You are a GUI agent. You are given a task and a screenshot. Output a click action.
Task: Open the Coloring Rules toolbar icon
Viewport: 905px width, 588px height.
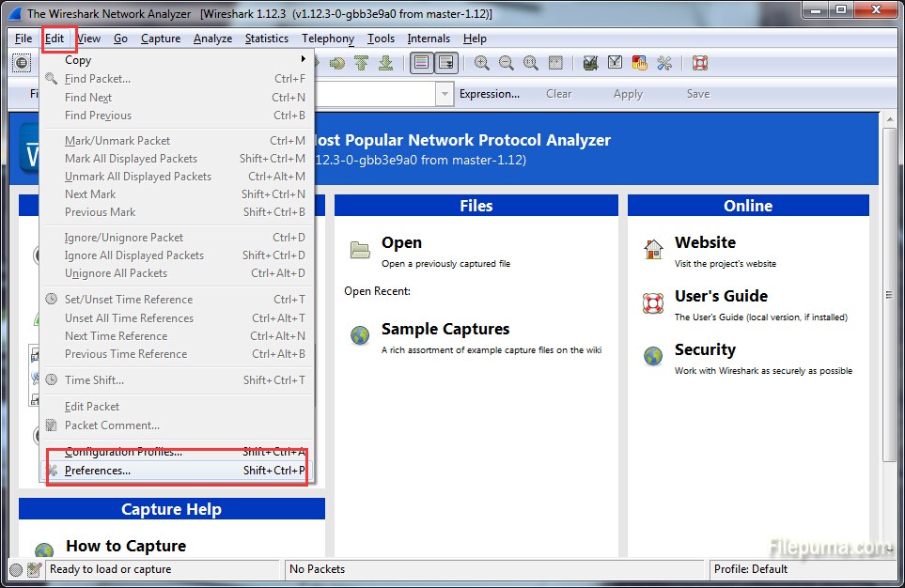(x=640, y=63)
